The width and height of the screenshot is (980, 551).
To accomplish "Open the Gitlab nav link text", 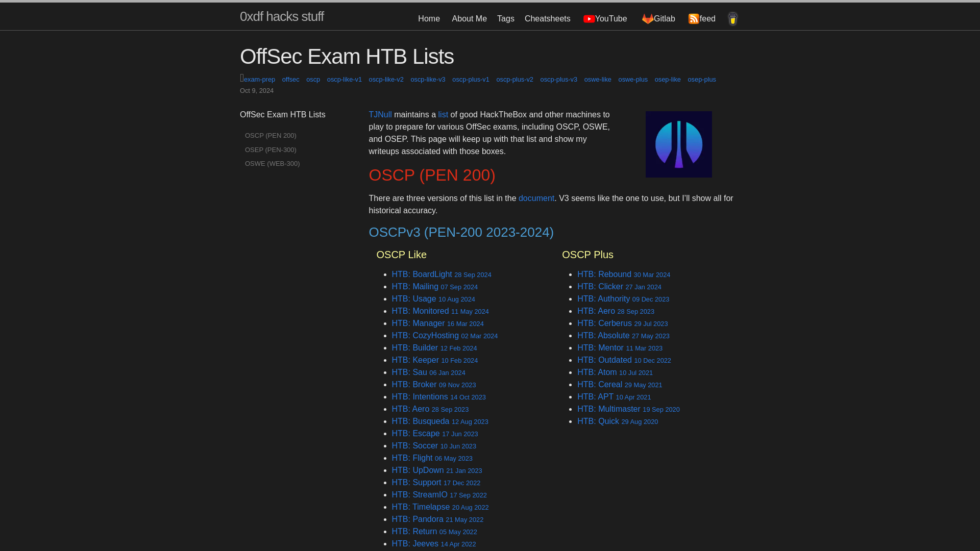I will [665, 19].
